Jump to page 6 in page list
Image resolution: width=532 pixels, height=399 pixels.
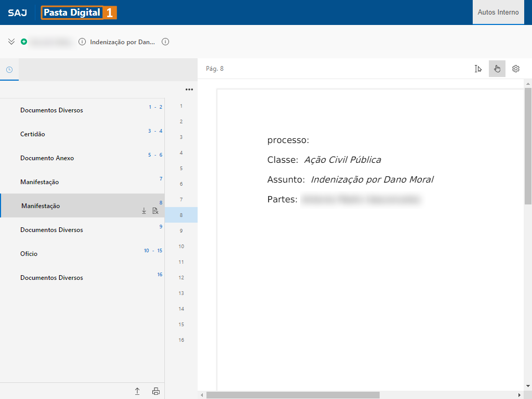[x=181, y=184]
